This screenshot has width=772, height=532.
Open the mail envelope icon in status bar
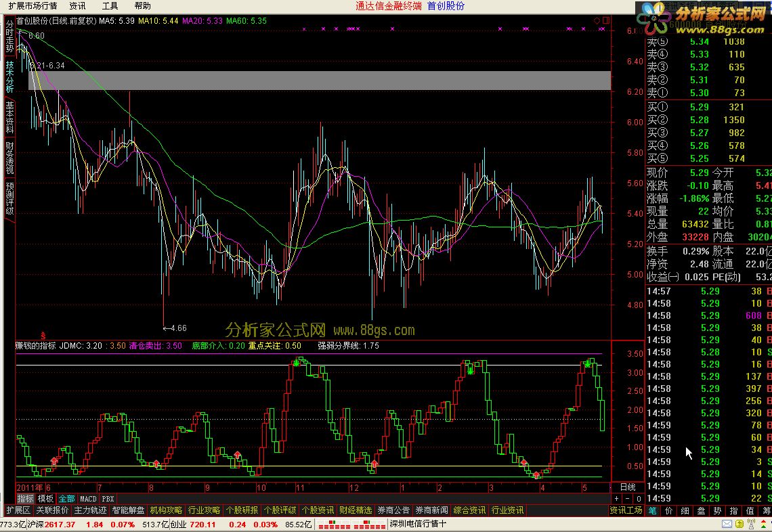727,524
